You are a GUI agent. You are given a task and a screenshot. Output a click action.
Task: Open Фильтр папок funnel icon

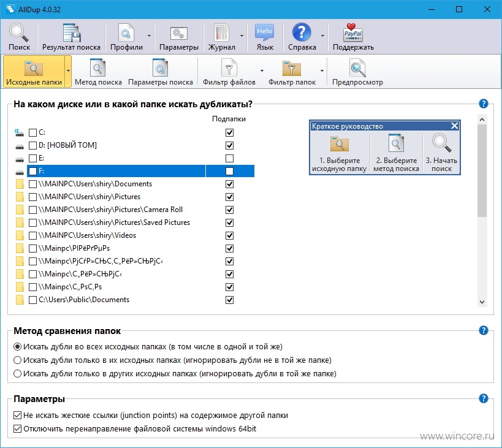coord(292,68)
